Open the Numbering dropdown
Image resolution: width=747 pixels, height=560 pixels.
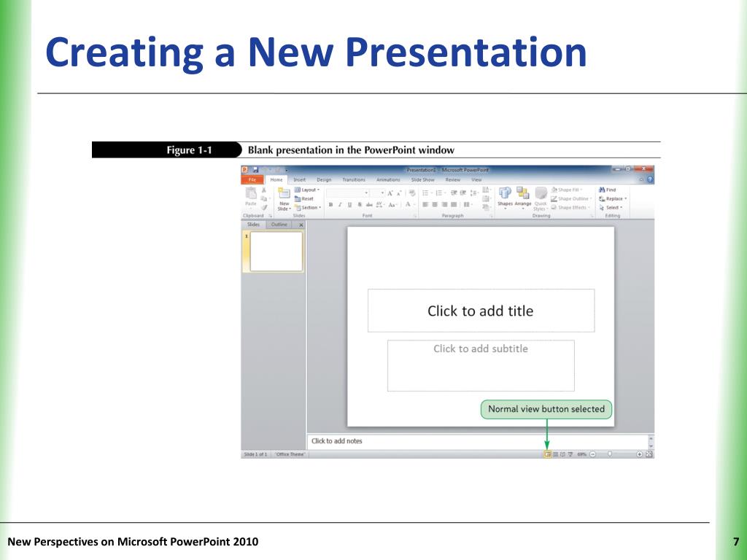pyautogui.click(x=441, y=192)
